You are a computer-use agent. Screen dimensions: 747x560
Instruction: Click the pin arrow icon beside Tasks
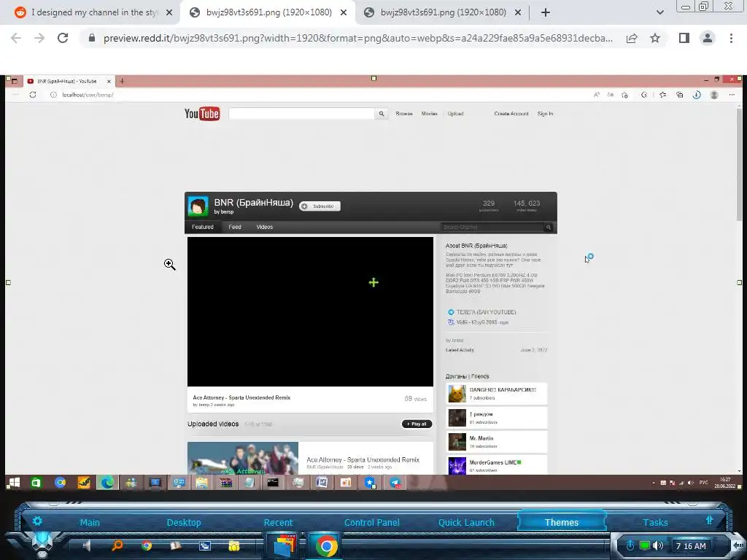tap(709, 520)
